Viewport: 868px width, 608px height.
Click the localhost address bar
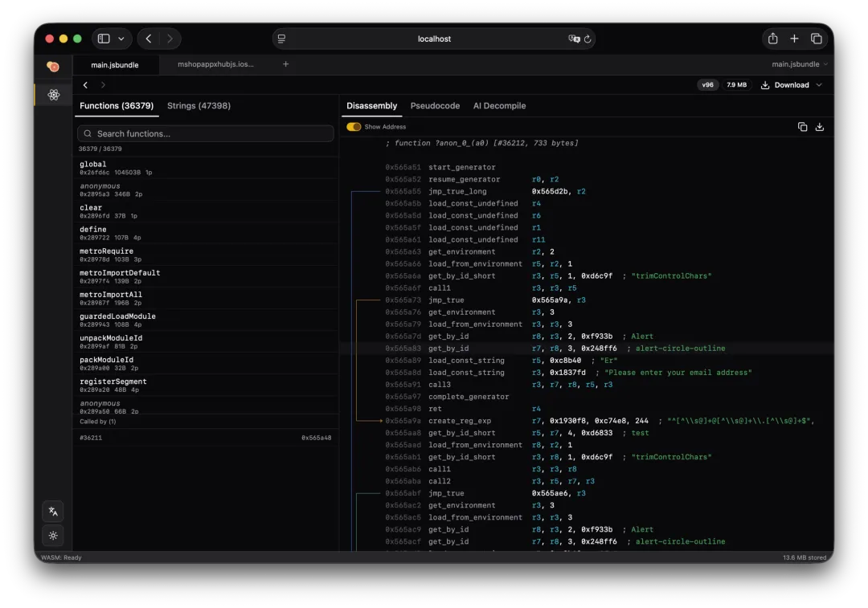coord(434,39)
